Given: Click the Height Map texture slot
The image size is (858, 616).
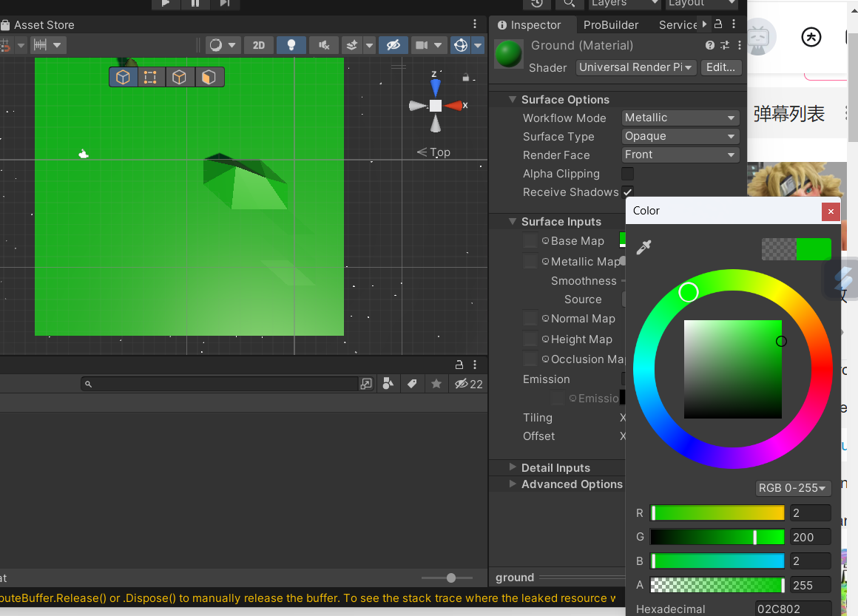Looking at the screenshot, I should pyautogui.click(x=530, y=339).
